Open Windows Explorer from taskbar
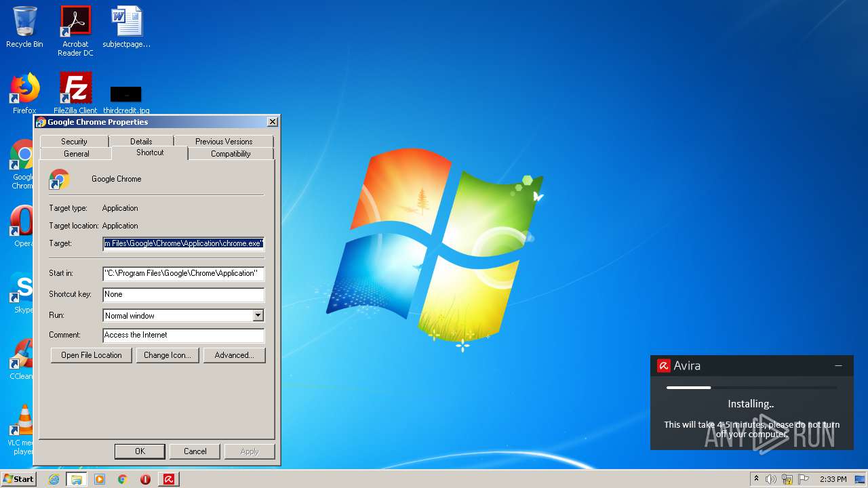Image resolution: width=868 pixels, height=488 pixels. 77,479
